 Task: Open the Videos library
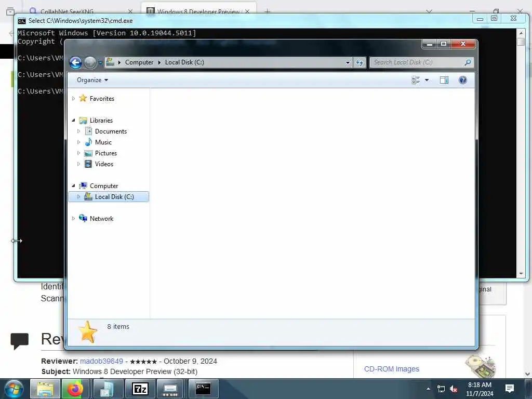click(104, 164)
